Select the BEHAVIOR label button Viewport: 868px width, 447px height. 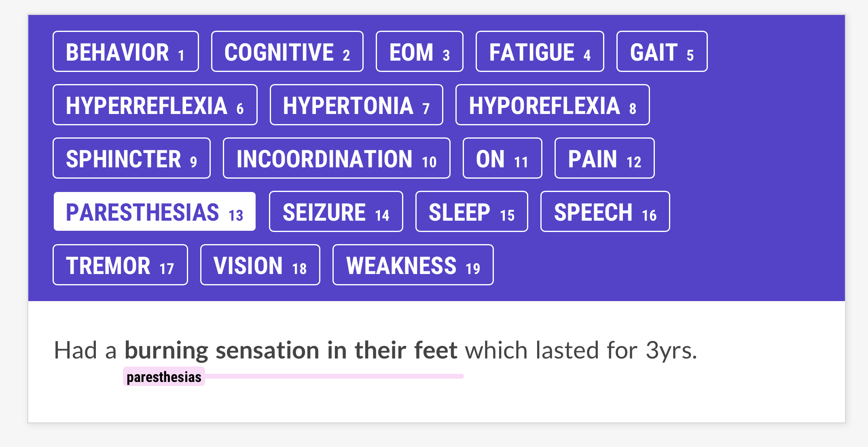[125, 52]
